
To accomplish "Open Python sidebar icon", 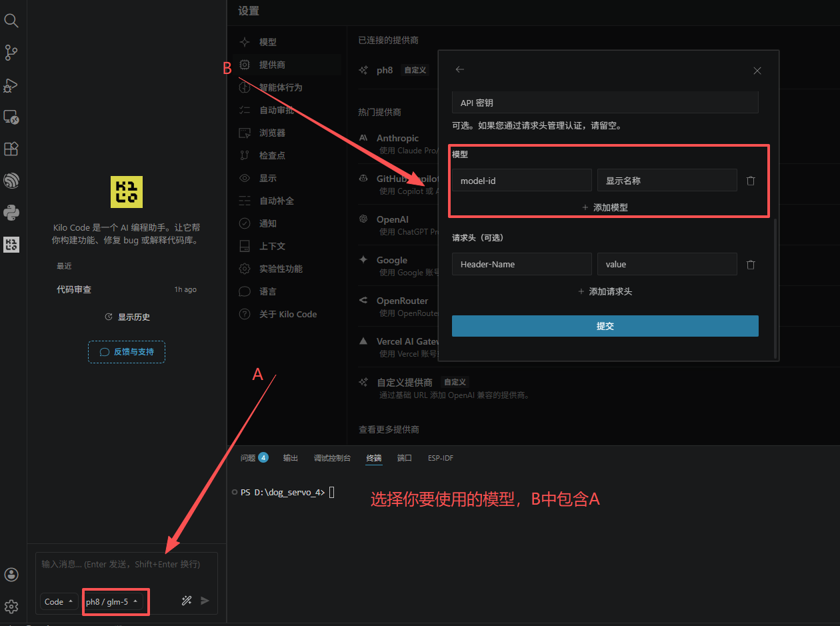I will [11, 213].
